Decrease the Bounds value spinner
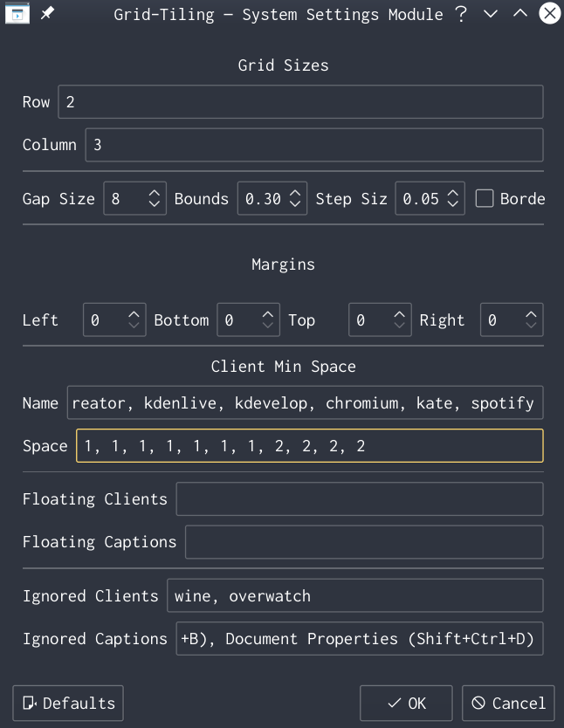The width and height of the screenshot is (564, 728). pos(296,204)
